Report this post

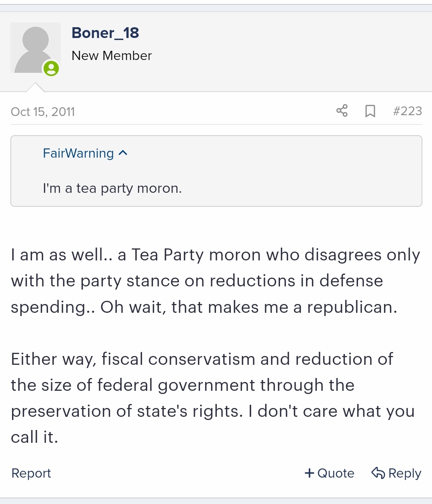(x=31, y=473)
